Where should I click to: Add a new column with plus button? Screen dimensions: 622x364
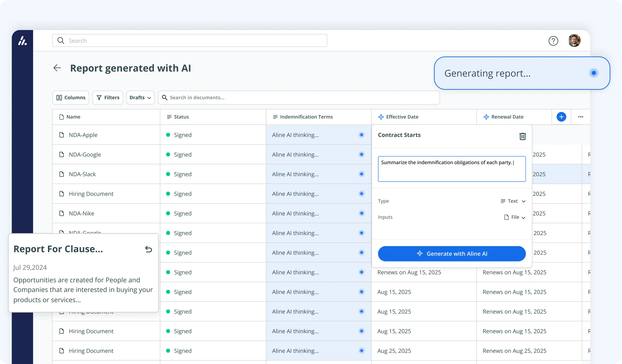[561, 117]
